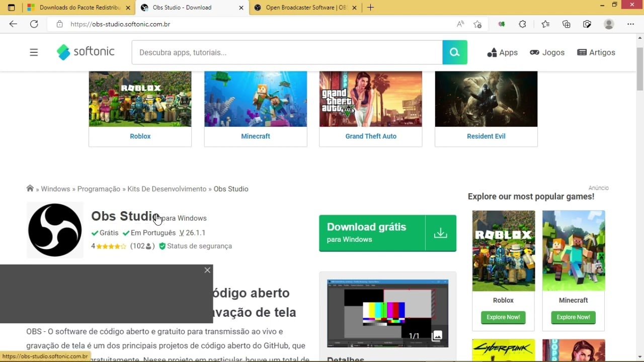Reload the page with the refresh icon
This screenshot has width=644, height=362.
(34, 24)
